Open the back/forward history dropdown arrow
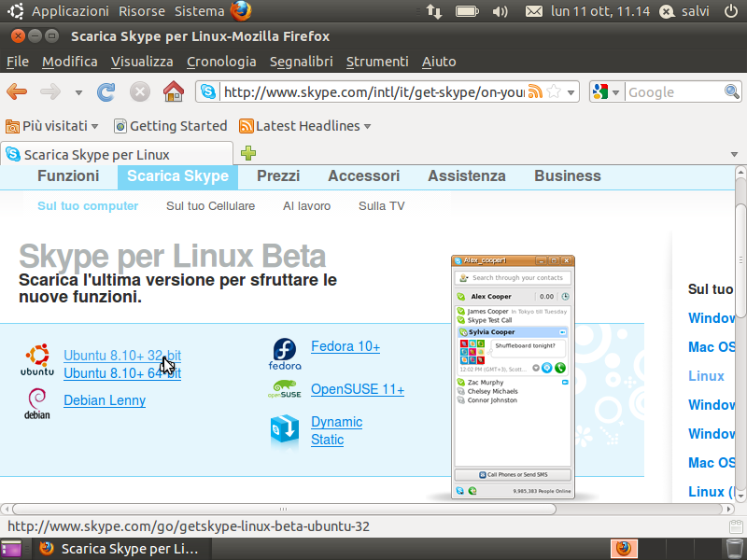Image resolution: width=747 pixels, height=560 pixels. pos(78,92)
